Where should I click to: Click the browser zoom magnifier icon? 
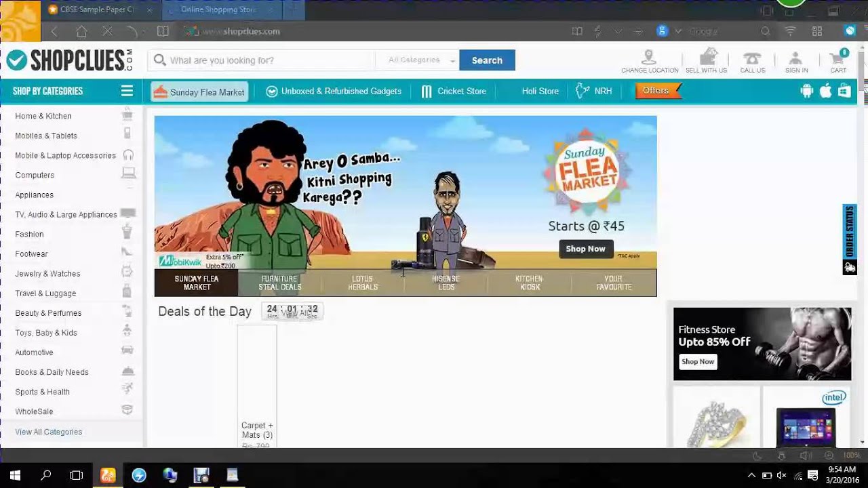pyautogui.click(x=829, y=456)
